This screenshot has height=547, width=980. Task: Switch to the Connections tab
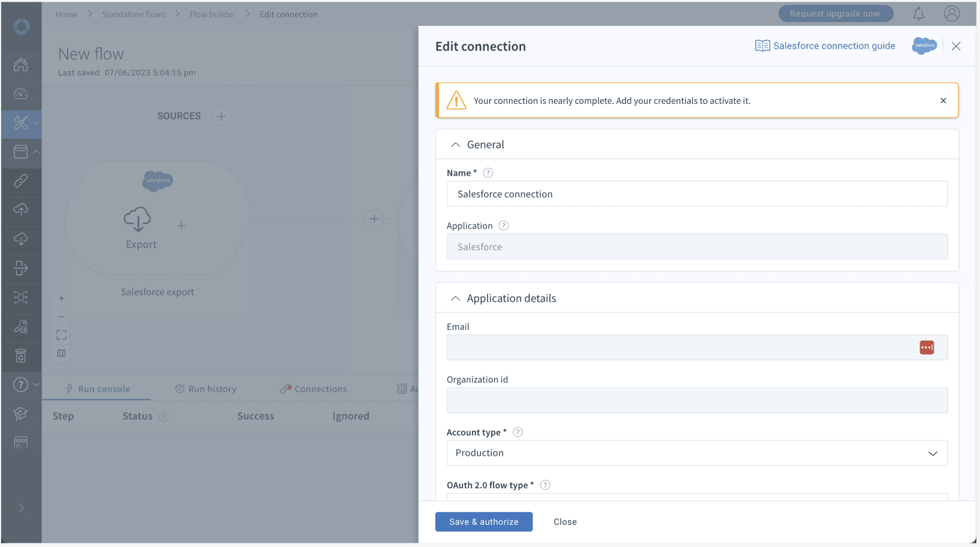pyautogui.click(x=314, y=389)
